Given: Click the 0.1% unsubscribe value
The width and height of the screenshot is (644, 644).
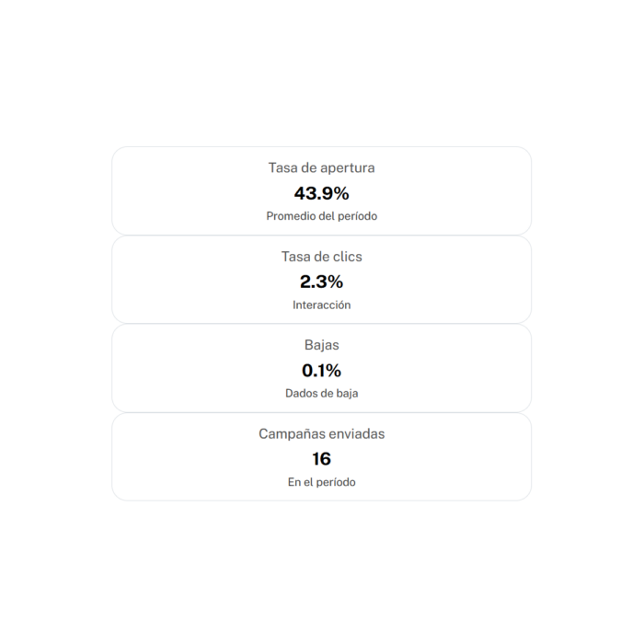Looking at the screenshot, I should [321, 371].
